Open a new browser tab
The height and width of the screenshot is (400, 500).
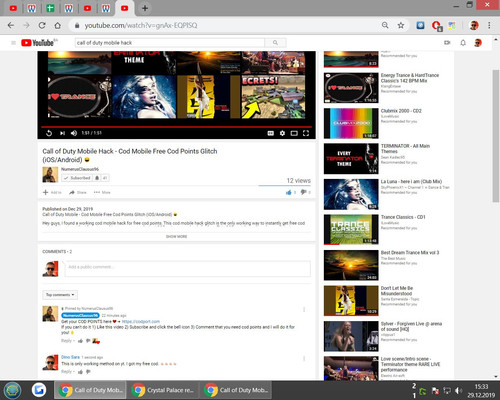point(145,8)
